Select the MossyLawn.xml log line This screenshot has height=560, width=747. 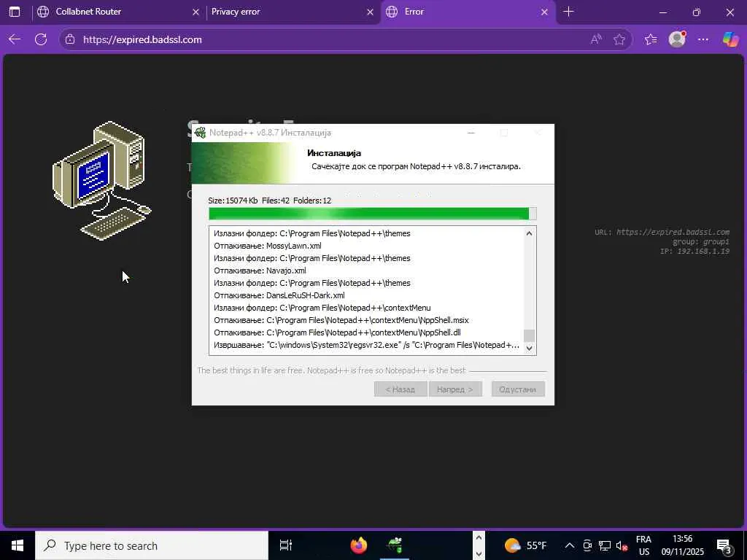268,246
